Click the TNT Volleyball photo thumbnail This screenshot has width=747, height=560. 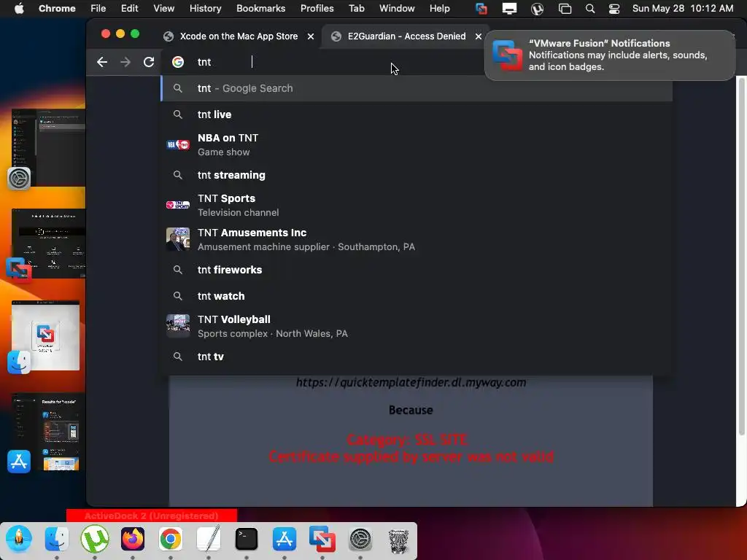coord(178,326)
